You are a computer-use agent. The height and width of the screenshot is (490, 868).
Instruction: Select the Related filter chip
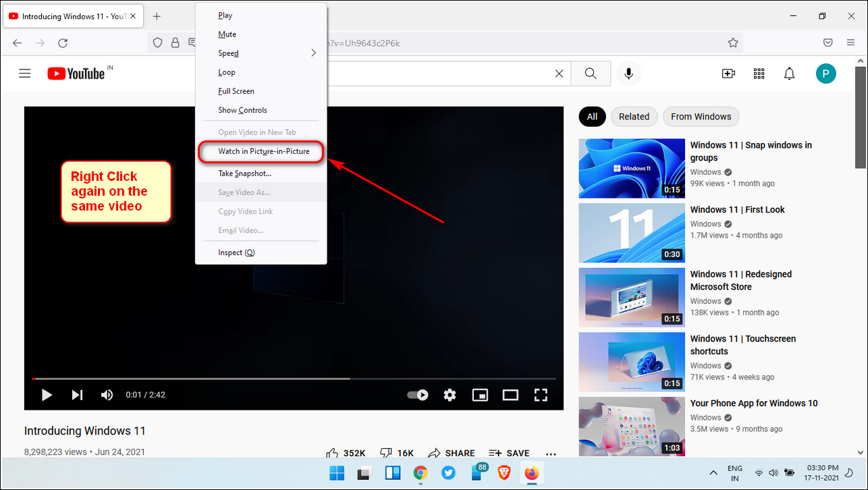634,116
